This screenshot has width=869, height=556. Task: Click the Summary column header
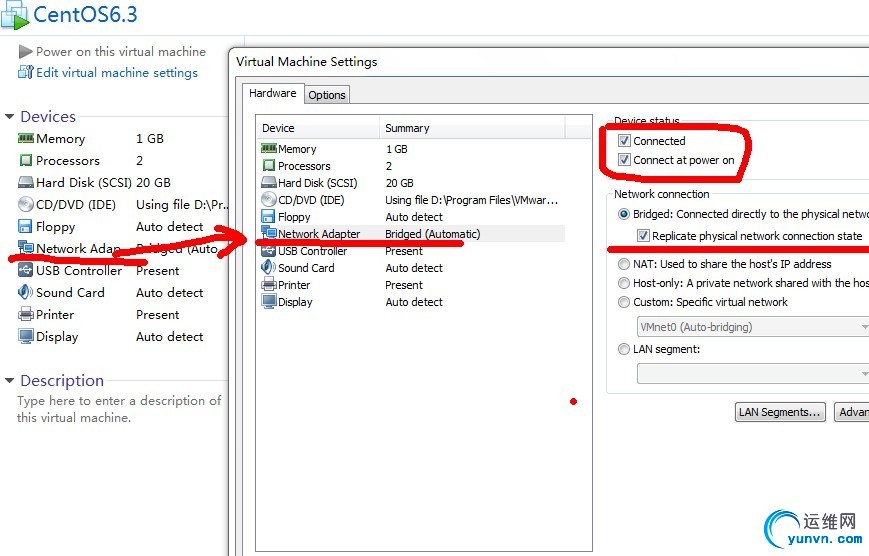click(472, 128)
